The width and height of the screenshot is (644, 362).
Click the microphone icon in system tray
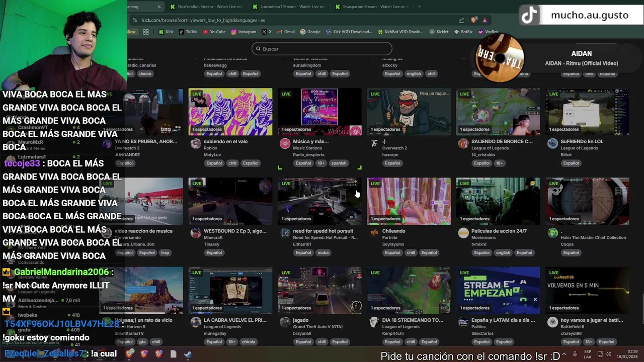point(575,354)
